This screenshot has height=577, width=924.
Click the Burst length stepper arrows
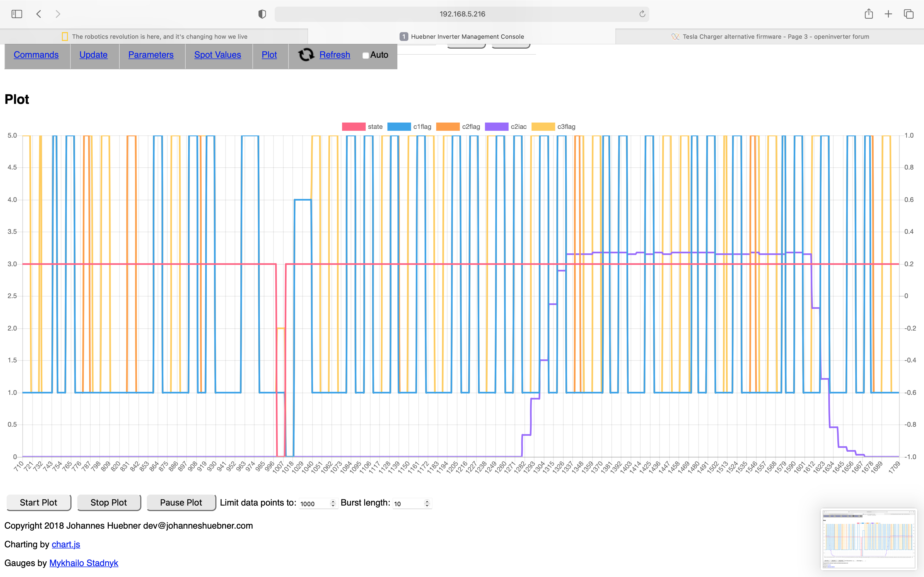click(x=427, y=503)
